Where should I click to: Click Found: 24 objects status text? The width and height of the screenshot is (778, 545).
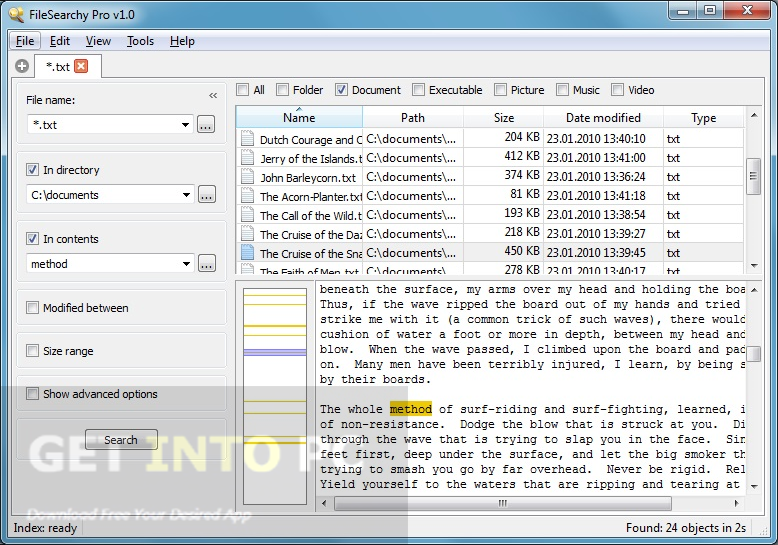coord(686,528)
